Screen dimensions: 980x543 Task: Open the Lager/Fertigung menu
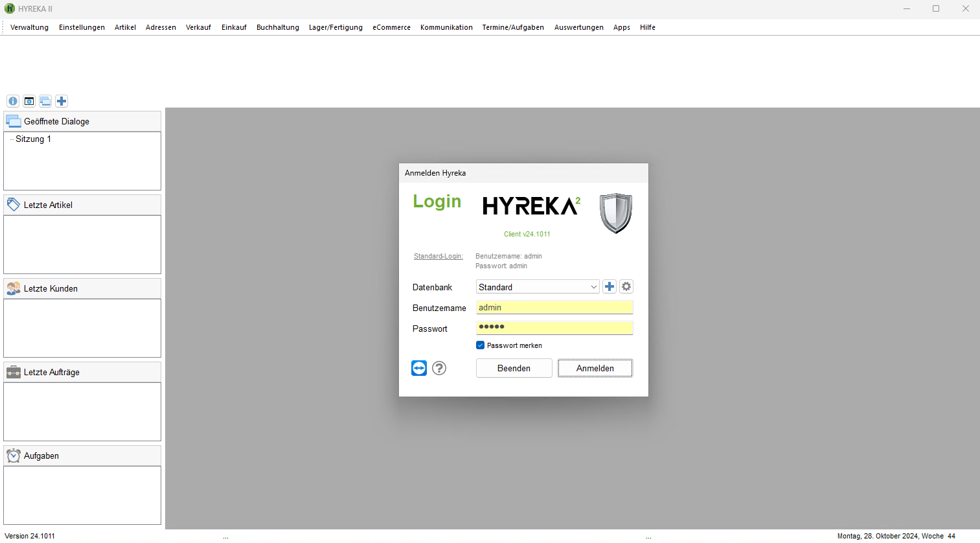[x=336, y=27]
